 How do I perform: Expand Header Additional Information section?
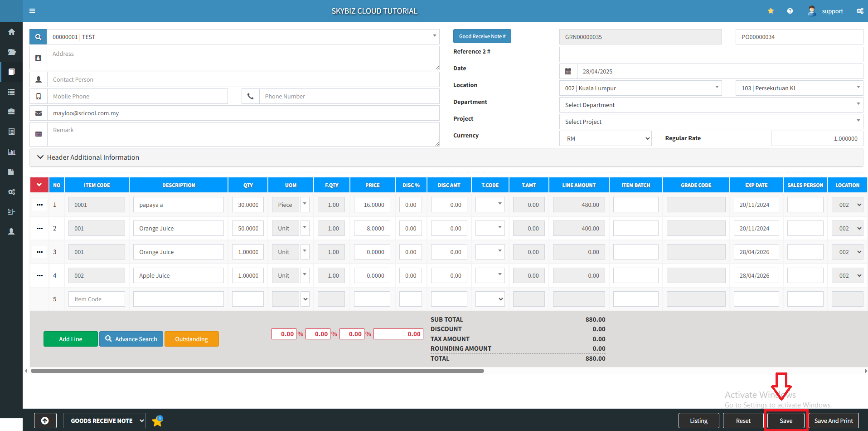pyautogui.click(x=88, y=157)
